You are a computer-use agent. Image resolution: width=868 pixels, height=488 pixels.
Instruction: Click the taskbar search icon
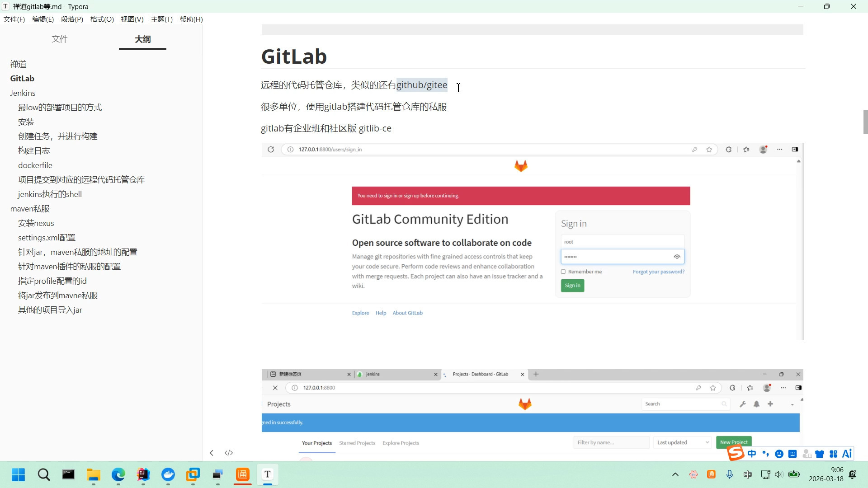click(x=44, y=474)
